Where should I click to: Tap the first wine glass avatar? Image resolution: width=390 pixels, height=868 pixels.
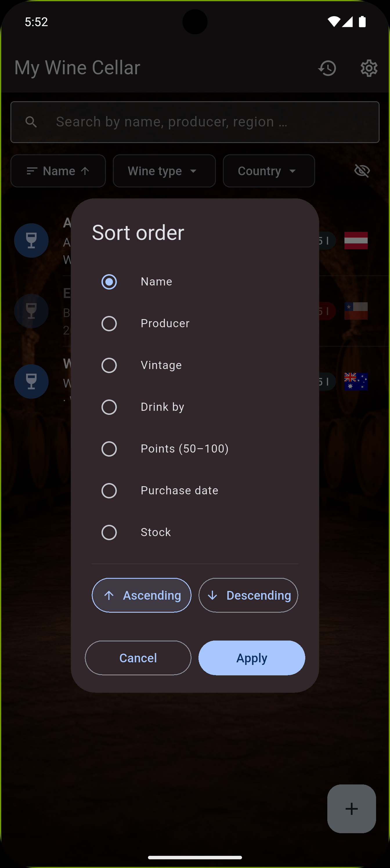31,240
